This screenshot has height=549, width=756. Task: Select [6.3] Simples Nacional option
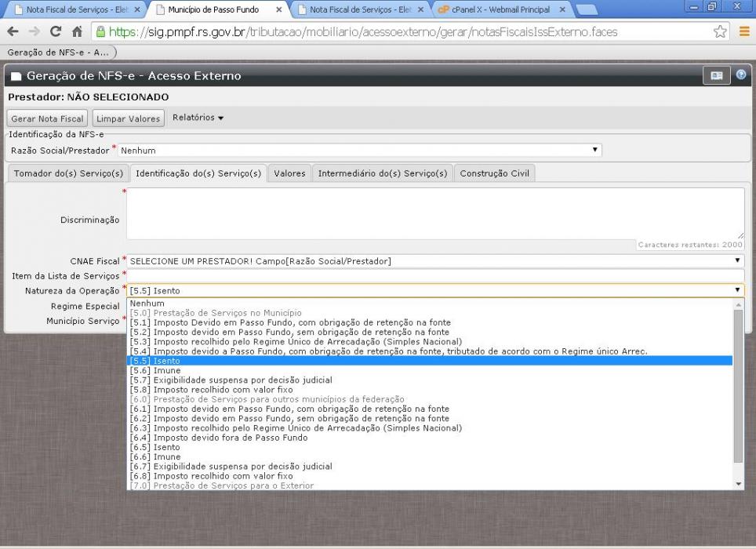coord(430,428)
